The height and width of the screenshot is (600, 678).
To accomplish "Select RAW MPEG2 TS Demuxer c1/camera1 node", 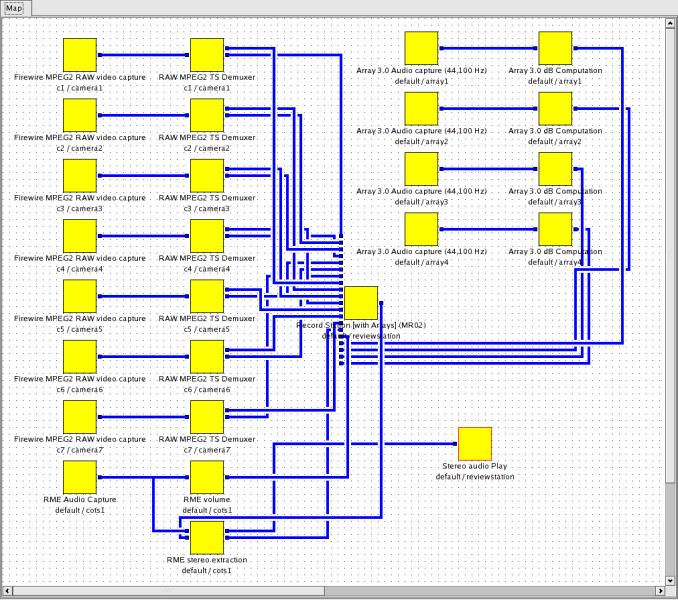I will point(207,55).
